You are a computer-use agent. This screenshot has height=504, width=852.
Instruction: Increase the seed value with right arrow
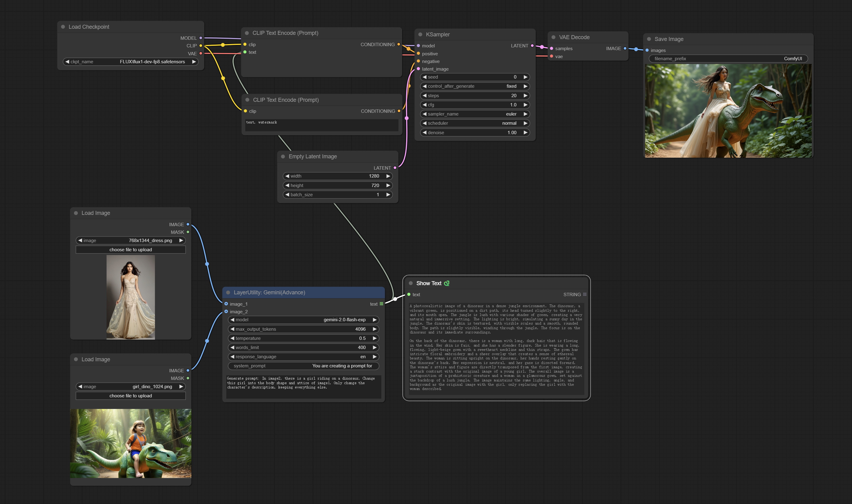[x=525, y=77]
